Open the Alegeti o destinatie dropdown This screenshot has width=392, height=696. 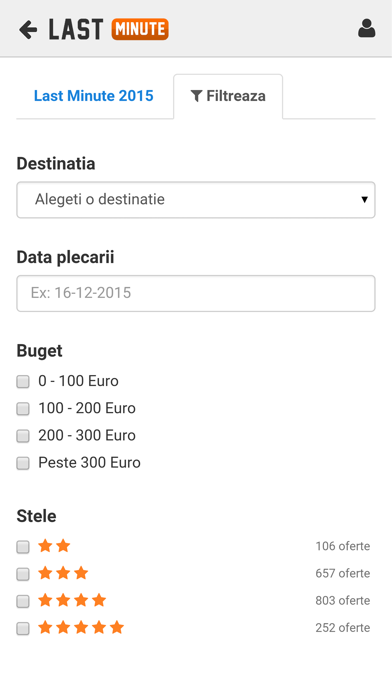[x=196, y=200]
